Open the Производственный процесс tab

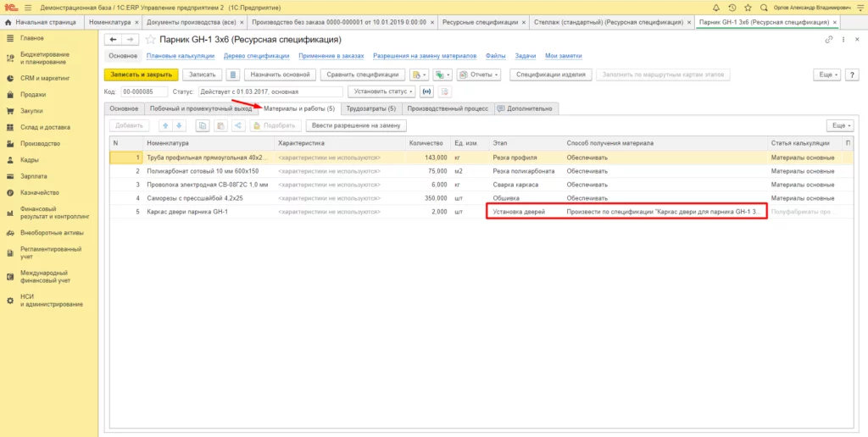pos(448,109)
